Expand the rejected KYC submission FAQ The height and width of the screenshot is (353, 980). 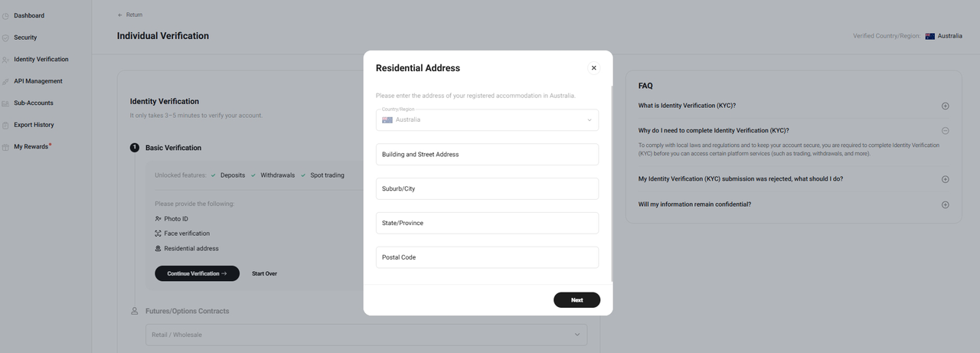(x=945, y=179)
